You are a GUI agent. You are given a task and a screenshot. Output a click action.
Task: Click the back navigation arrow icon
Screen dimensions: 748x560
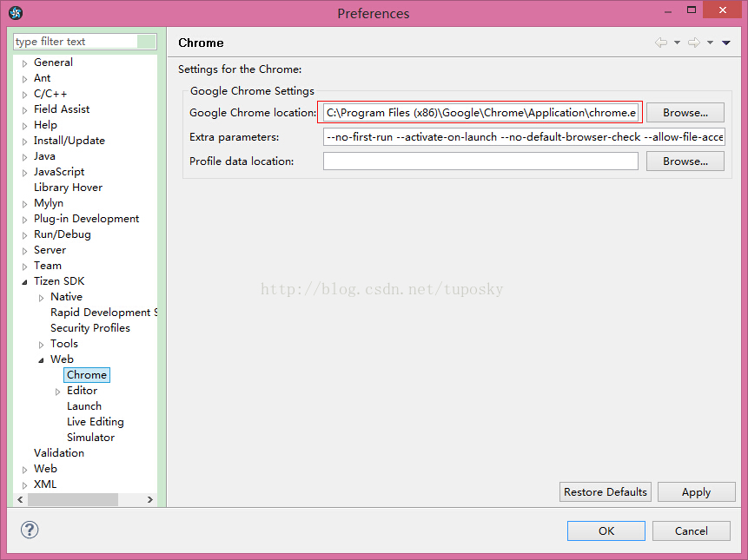click(661, 43)
